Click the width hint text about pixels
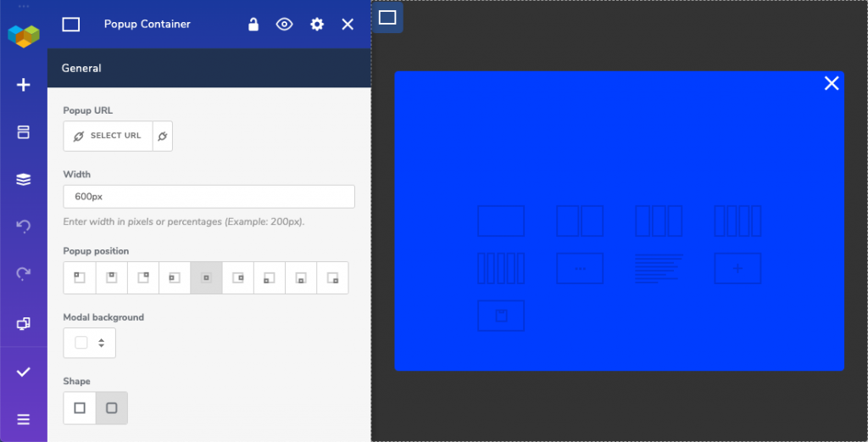This screenshot has width=868, height=442. (184, 221)
